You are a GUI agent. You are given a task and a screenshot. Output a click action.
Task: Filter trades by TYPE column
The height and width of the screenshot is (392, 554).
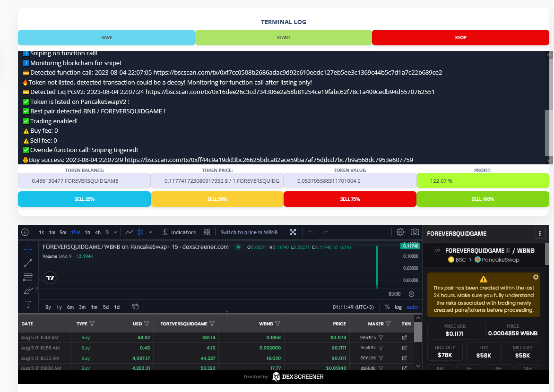click(x=92, y=324)
